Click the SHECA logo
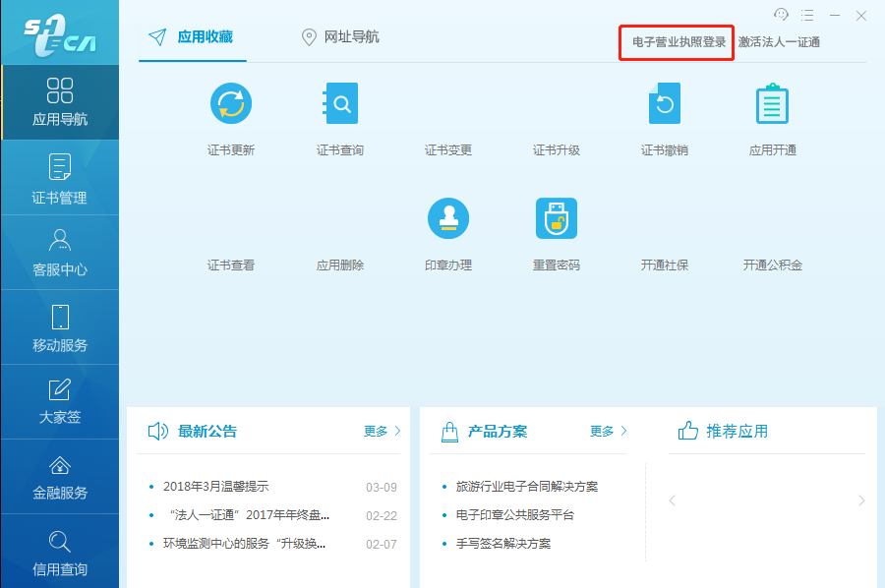The height and width of the screenshot is (588, 885). (x=60, y=36)
